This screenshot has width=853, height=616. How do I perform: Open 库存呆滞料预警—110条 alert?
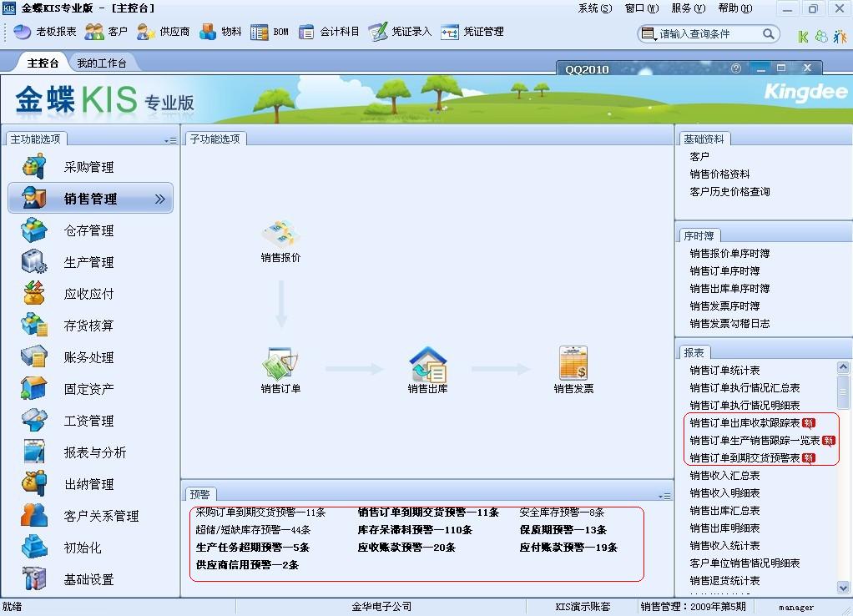point(415,529)
